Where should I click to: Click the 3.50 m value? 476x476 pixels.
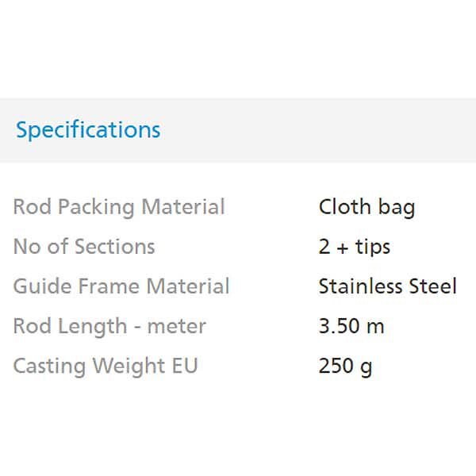coord(351,326)
